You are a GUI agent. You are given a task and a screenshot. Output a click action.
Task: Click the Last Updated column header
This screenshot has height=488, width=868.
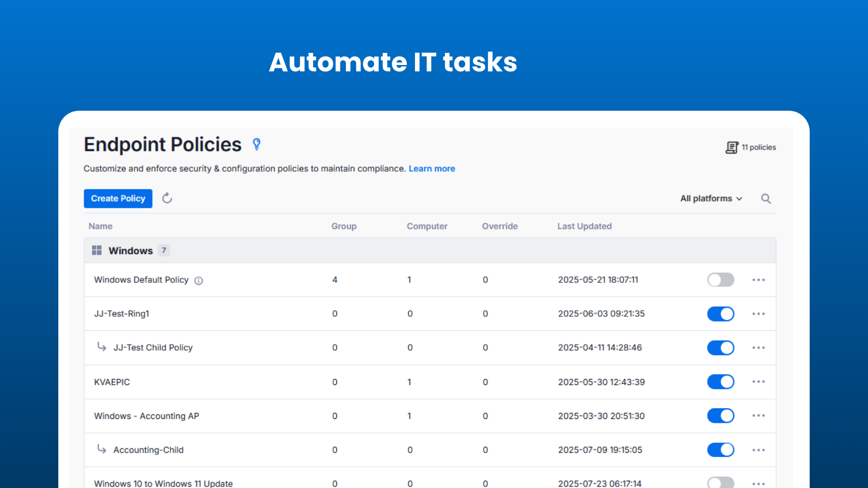tap(584, 226)
